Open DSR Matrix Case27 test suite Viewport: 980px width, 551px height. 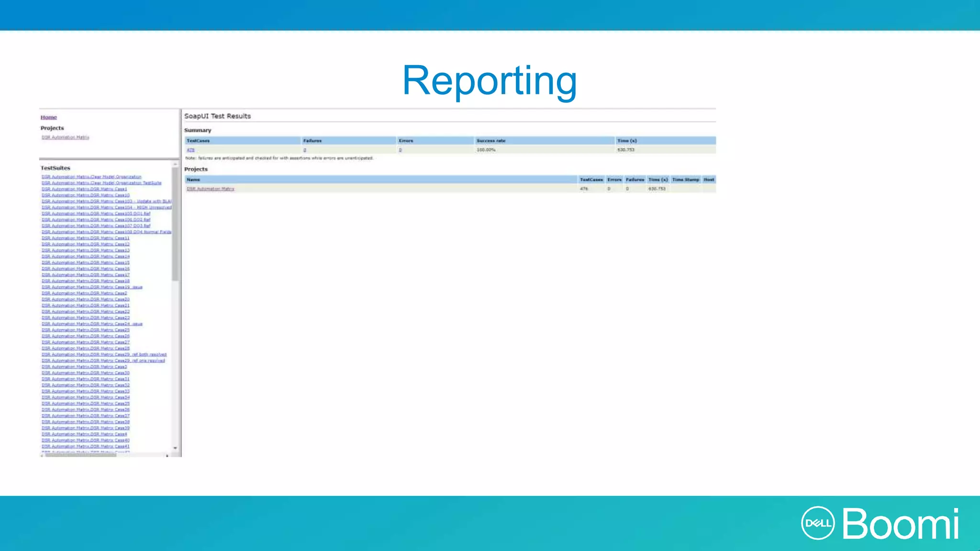(x=85, y=342)
